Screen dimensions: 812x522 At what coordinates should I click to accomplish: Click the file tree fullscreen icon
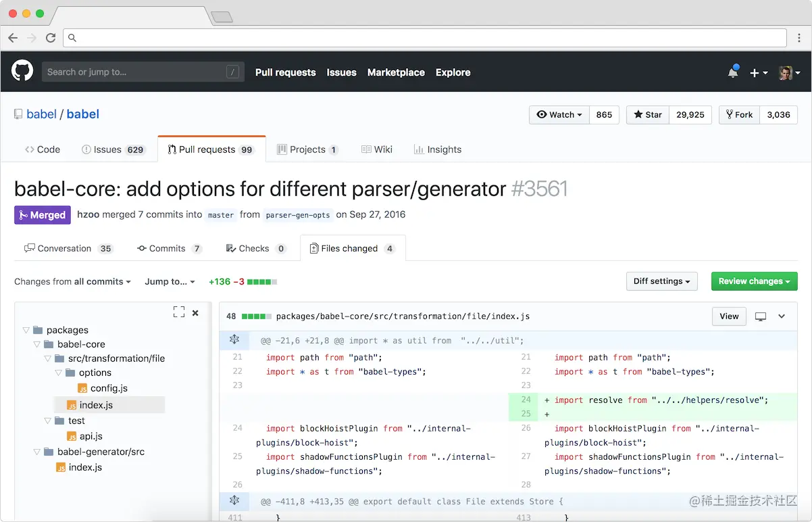click(x=179, y=312)
